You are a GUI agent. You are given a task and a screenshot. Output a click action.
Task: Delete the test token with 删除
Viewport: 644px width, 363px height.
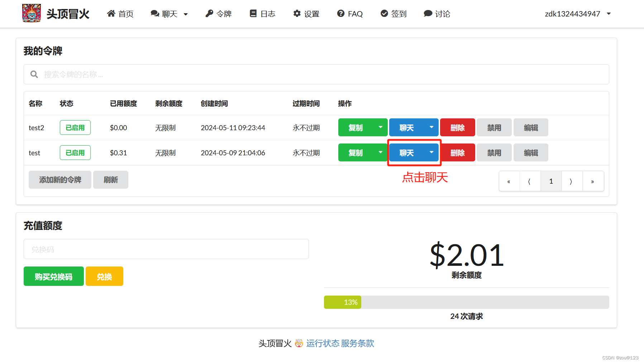point(458,153)
